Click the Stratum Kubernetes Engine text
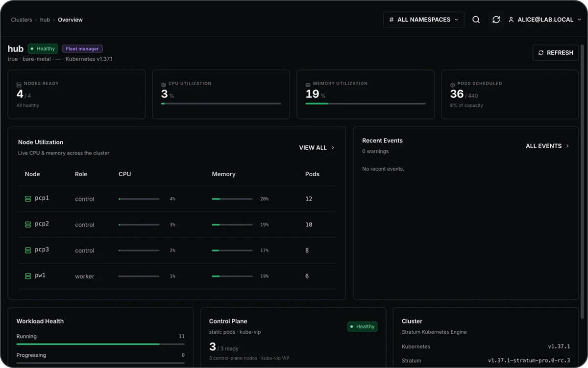 (x=434, y=332)
